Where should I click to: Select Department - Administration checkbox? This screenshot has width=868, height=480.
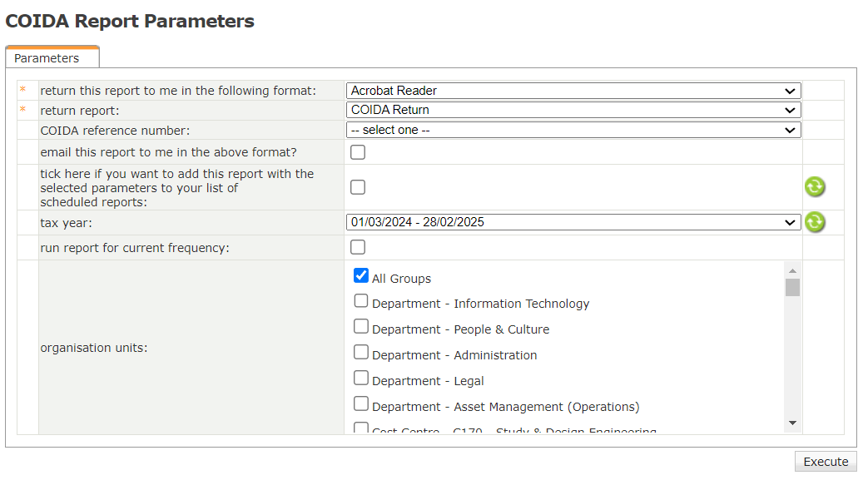click(x=361, y=353)
